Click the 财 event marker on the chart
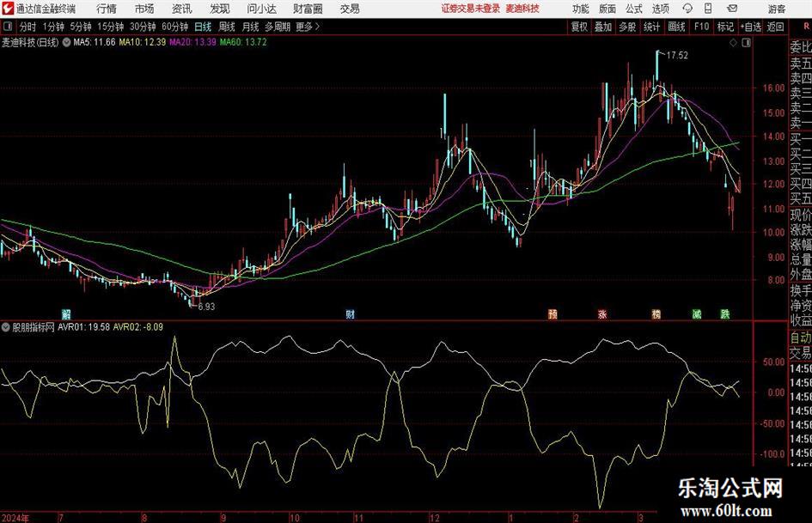Image resolution: width=812 pixels, height=523 pixels. click(x=351, y=314)
